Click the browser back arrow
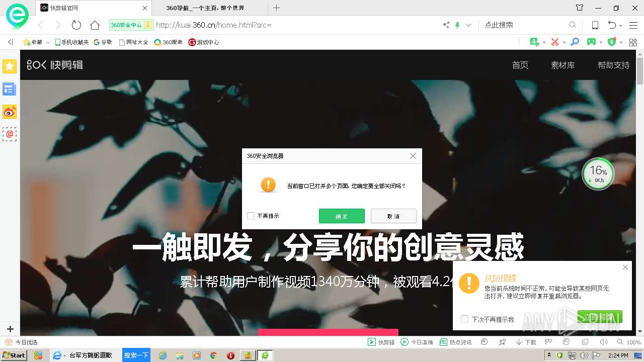Screen dimensions: 644x362 coord(41,25)
